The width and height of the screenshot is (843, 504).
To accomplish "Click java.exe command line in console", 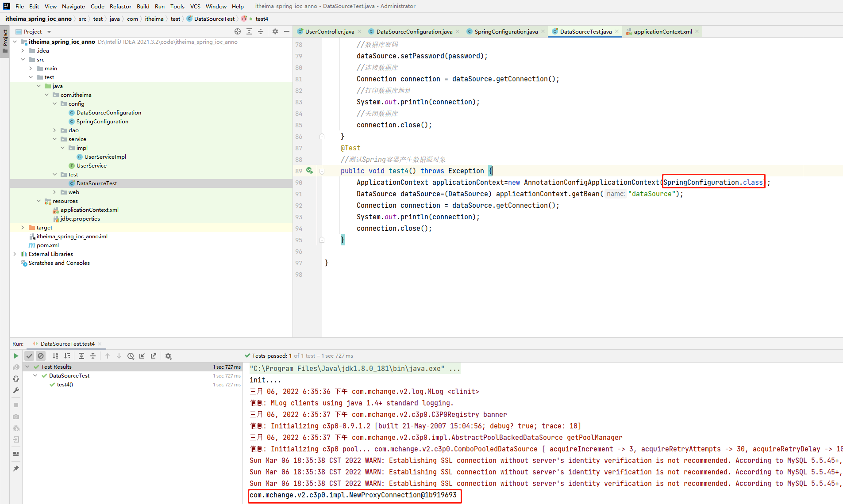I will coord(355,368).
